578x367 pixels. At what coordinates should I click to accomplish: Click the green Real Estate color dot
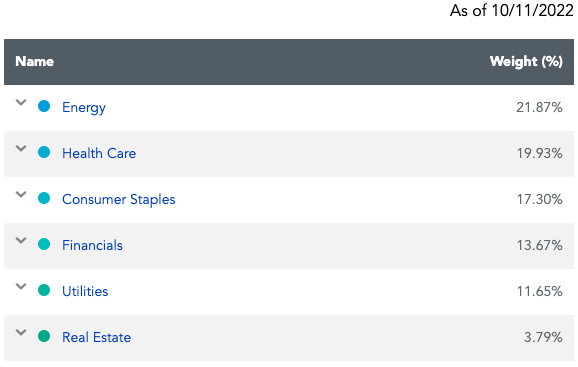[44, 336]
